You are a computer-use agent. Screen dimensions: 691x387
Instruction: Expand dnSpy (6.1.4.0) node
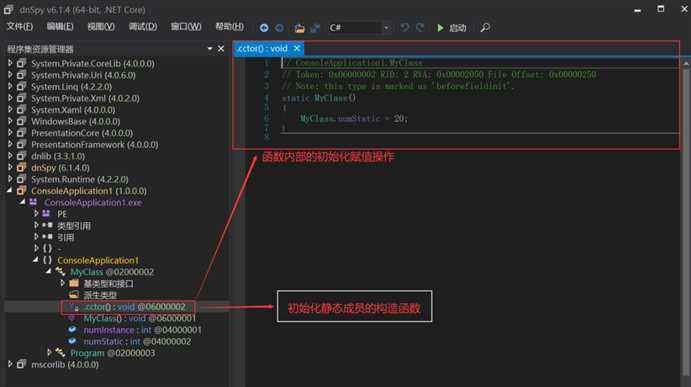click(x=10, y=167)
